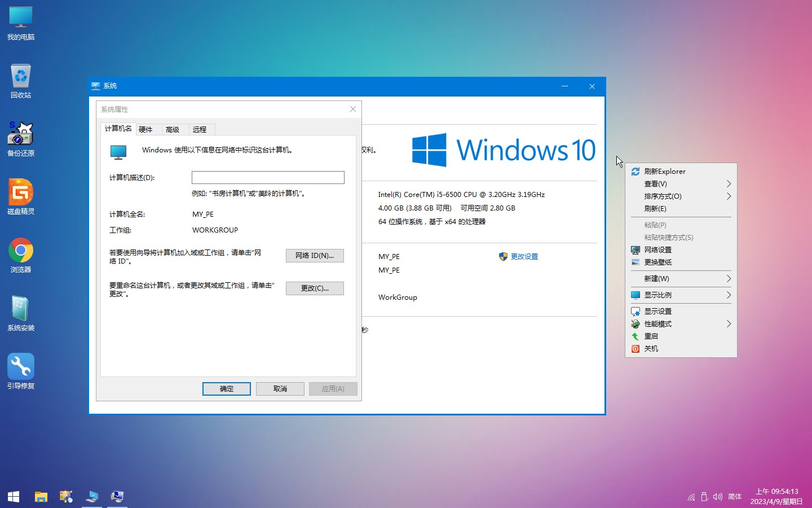Switch to the 计算机名 tab
Screen dimensions: 812x508
(x=118, y=129)
